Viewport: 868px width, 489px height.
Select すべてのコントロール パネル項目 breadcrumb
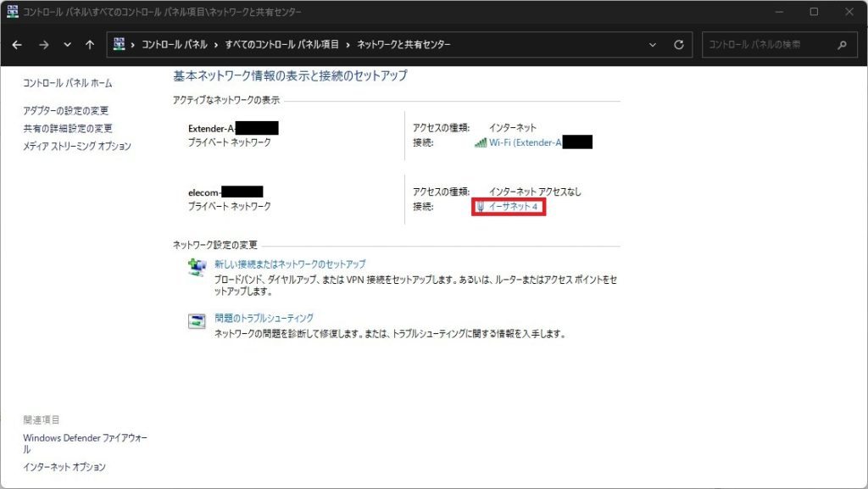(282, 45)
